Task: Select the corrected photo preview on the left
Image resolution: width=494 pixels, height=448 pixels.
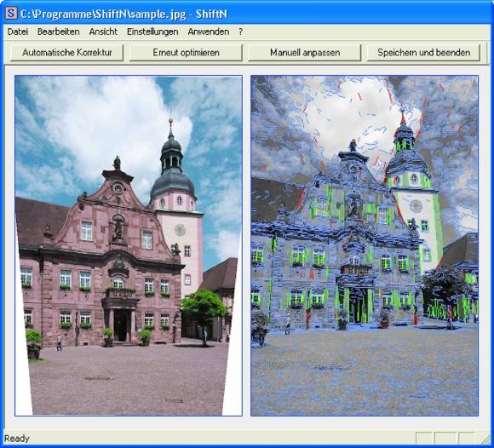Action: [x=129, y=245]
